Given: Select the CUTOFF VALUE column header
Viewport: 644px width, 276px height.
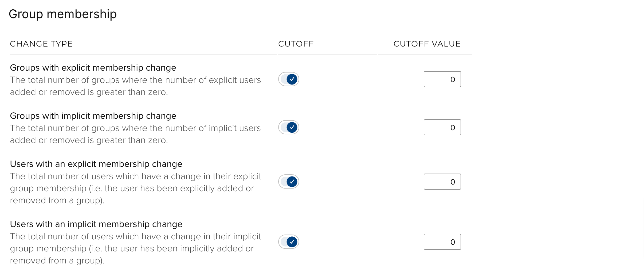Looking at the screenshot, I should 427,44.
